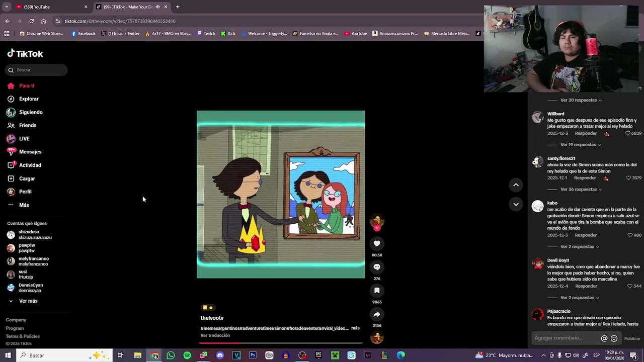This screenshot has height=362, width=644.
Task: Expand Ver 2 respuestas under Devil Boy!!
Action: pos(580,298)
